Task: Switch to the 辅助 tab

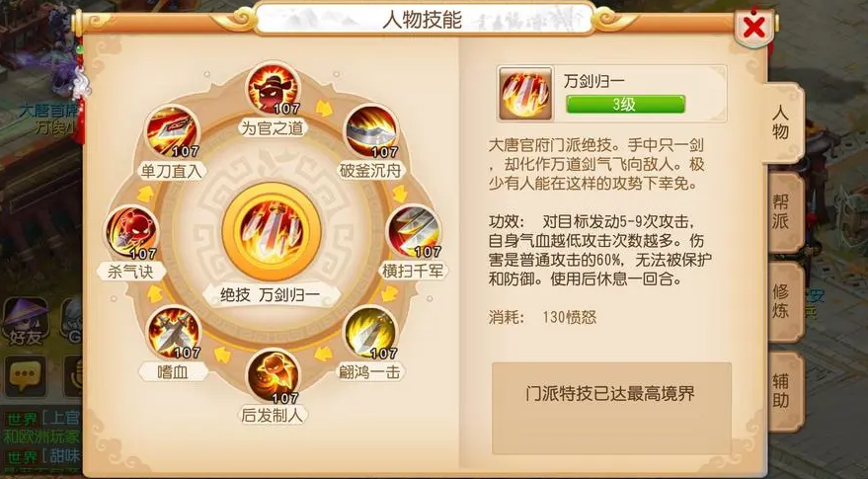Action: 783,391
